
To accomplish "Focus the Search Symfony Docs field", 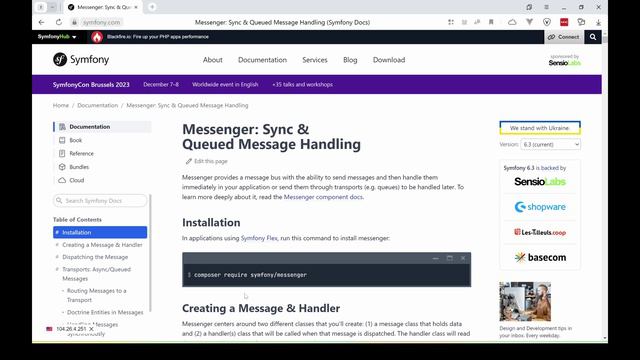I will coord(100,201).
